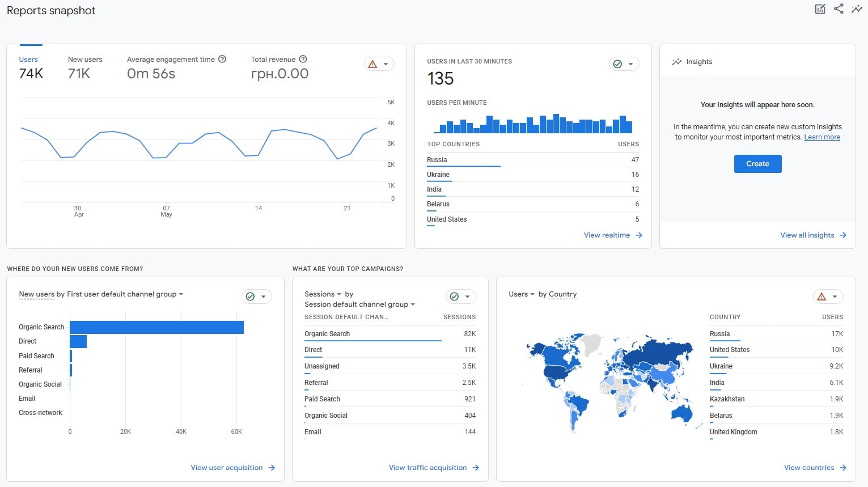Click the green data-quality checkmark on realtime card
Viewport: 868px width, 487px height.
[x=619, y=63]
